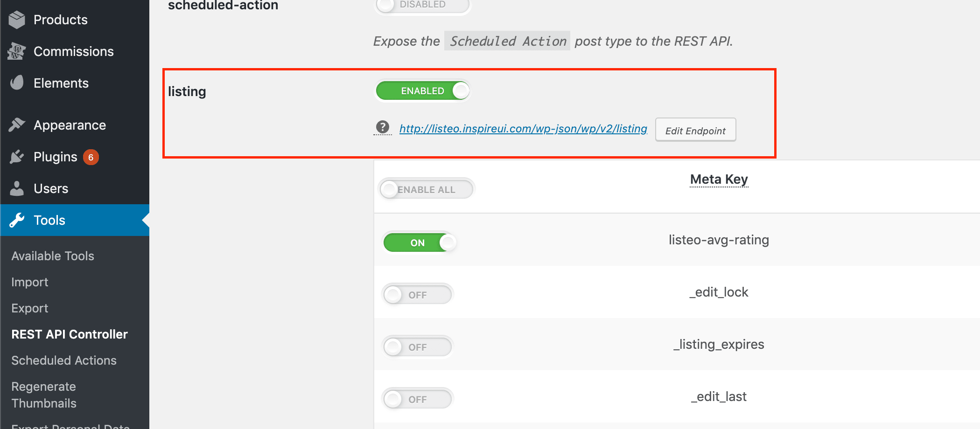The width and height of the screenshot is (980, 429).
Task: Enable the scheduled-action DISABLED toggle
Action: pyautogui.click(x=423, y=6)
